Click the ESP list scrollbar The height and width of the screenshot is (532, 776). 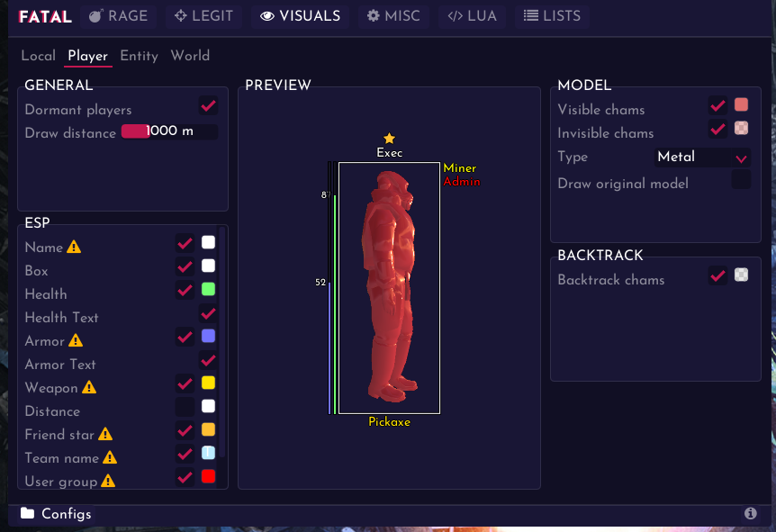pos(222,342)
